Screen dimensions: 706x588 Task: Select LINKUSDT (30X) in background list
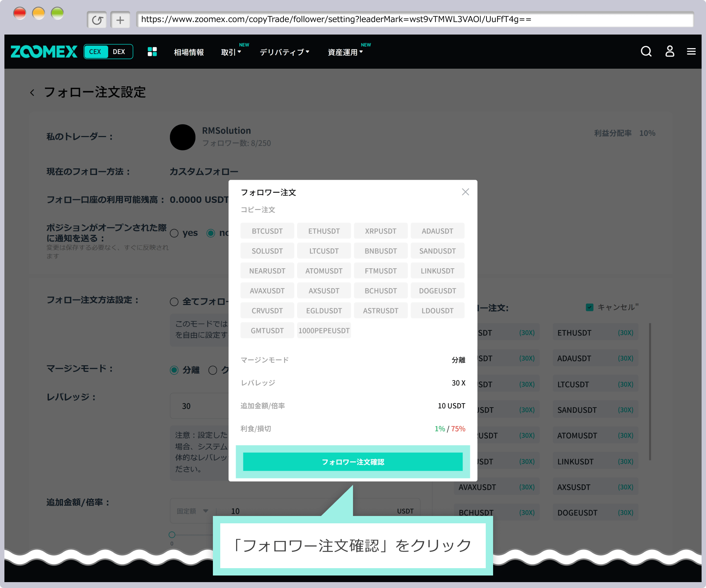[595, 462]
